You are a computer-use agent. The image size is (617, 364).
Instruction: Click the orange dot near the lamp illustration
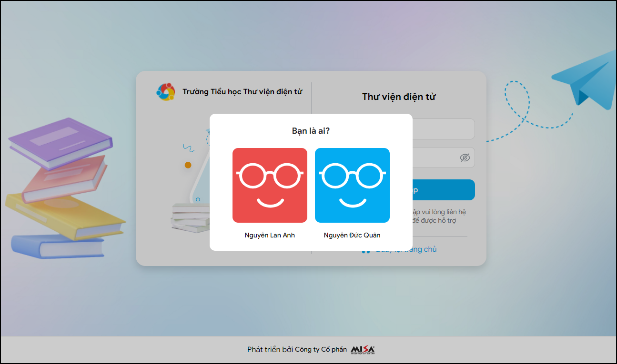click(188, 165)
